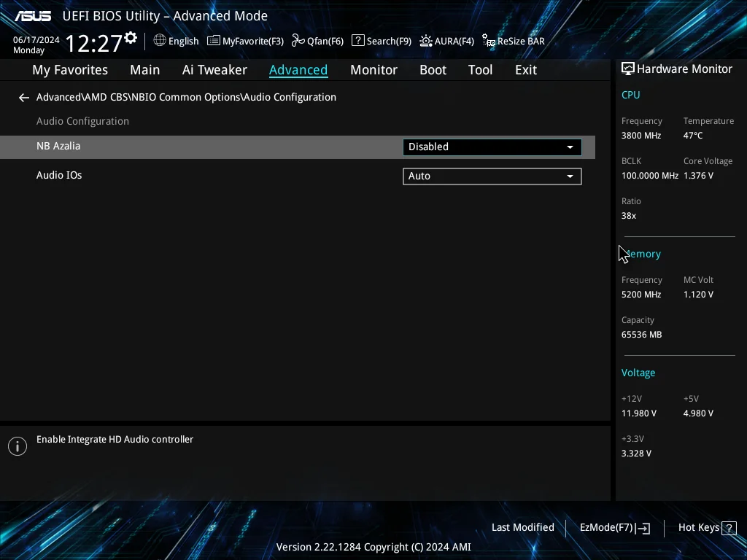The image size is (747, 560).
Task: Click the version copyright text
Action: [x=373, y=547]
